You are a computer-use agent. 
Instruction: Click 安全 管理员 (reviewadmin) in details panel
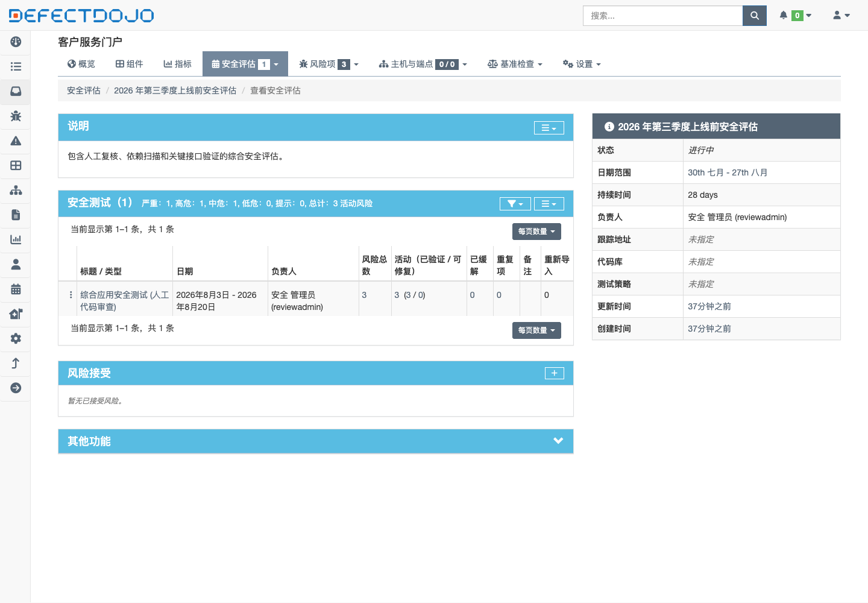click(x=737, y=217)
